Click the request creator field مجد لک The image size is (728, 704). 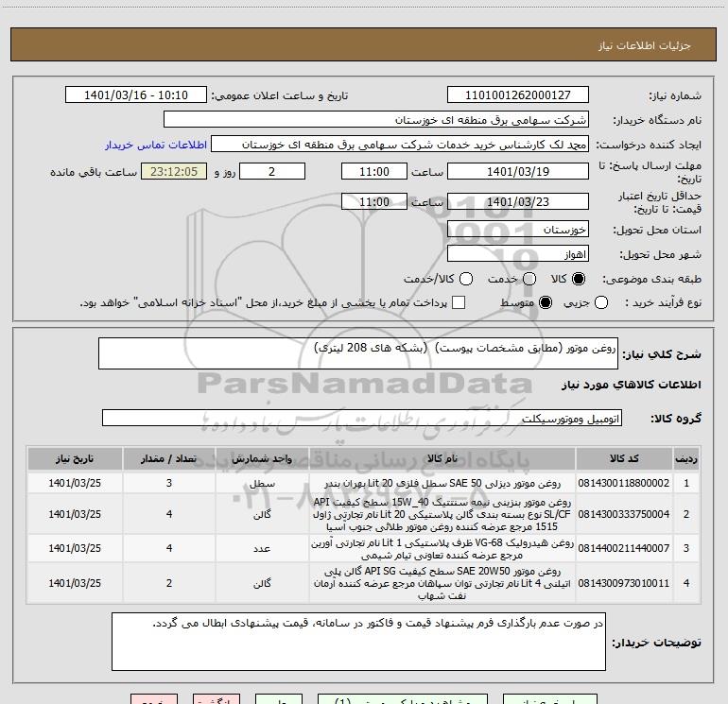click(400, 145)
